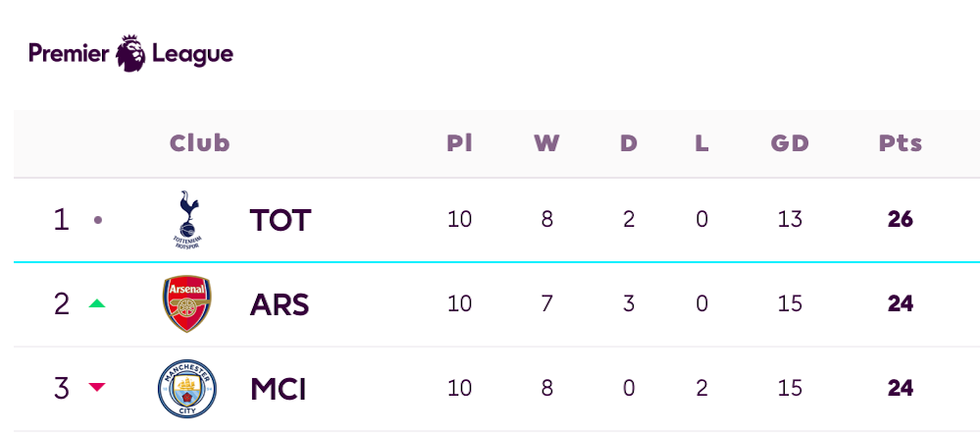Click the Arsenal club crest

(x=186, y=304)
